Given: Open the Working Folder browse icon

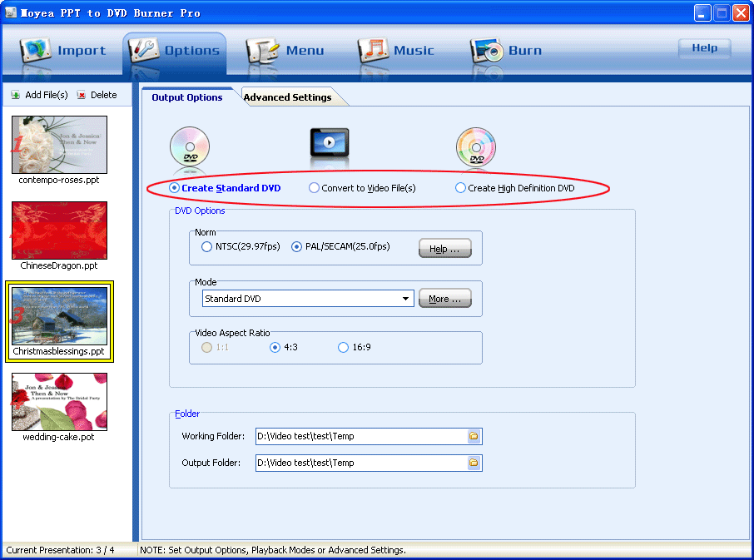Looking at the screenshot, I should coord(474,436).
